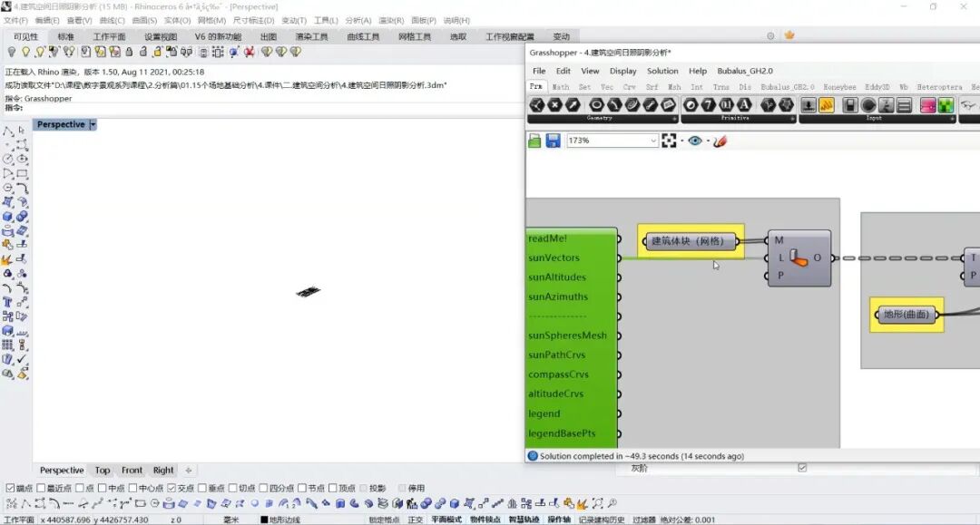Toggle 物件锁点 osnap in status bar
This screenshot has width=980, height=525.
click(x=485, y=520)
